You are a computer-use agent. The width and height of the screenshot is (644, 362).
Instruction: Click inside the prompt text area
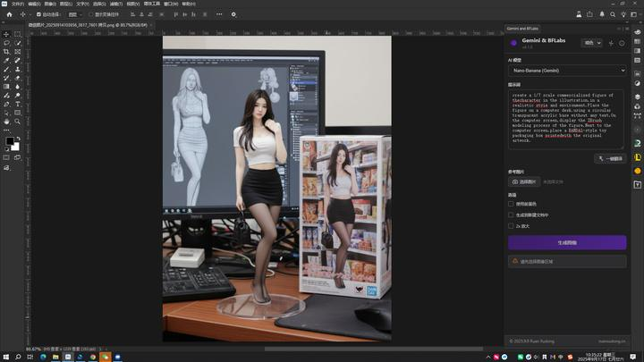tap(566, 116)
